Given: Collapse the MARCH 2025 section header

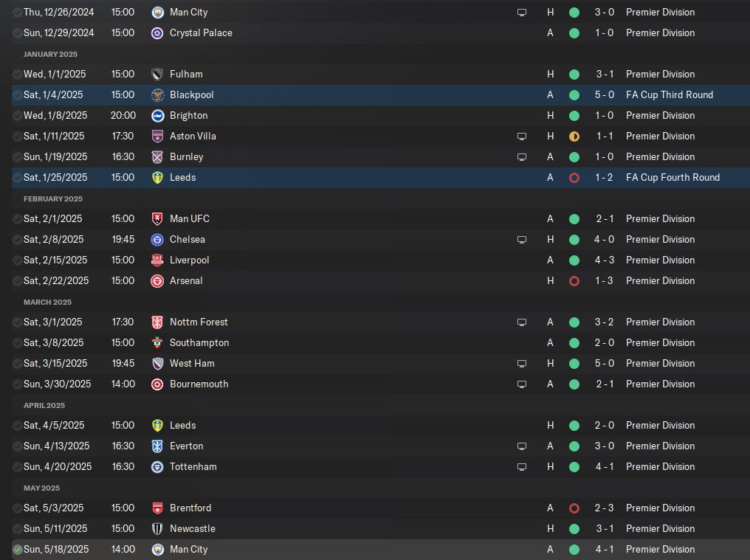Looking at the screenshot, I should click(x=47, y=303).
